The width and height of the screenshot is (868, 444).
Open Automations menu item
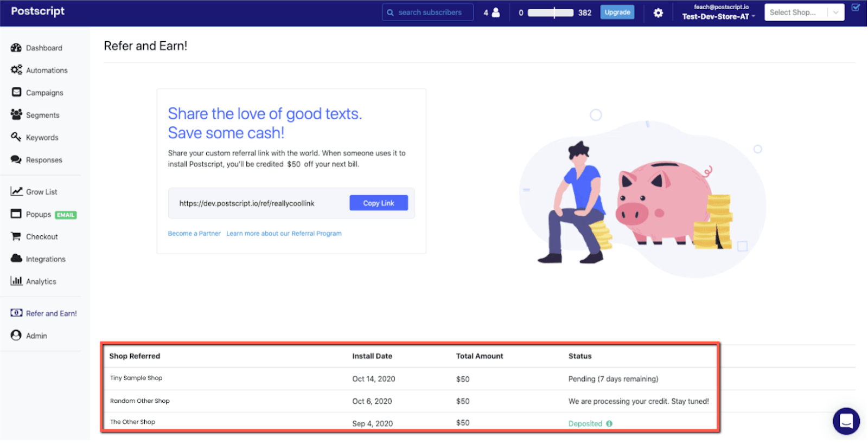(x=47, y=70)
